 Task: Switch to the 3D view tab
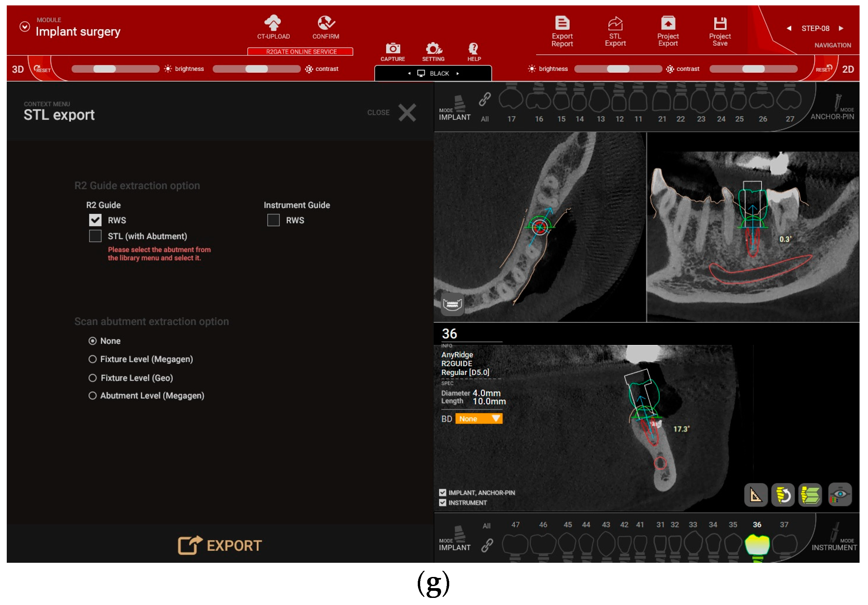tap(18, 69)
